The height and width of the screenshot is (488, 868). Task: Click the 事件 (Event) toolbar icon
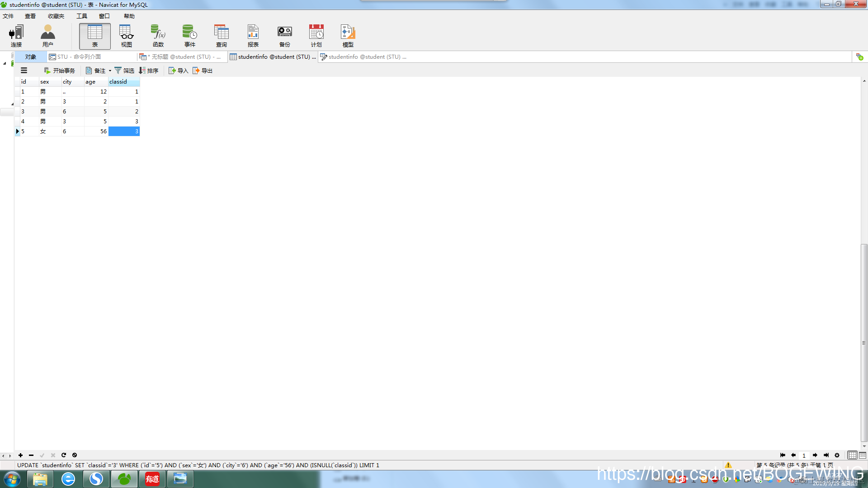click(x=189, y=36)
